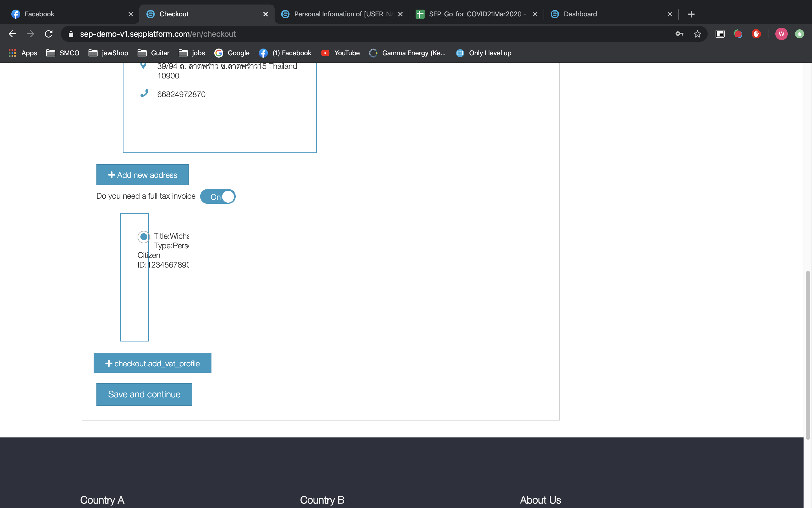Open the jobs bookmark folder
The height and width of the screenshot is (508, 812).
click(192, 53)
